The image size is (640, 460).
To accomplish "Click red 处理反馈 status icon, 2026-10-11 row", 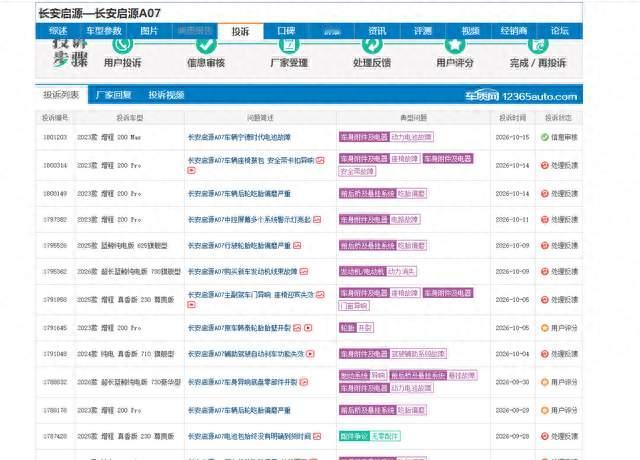I will point(544,220).
